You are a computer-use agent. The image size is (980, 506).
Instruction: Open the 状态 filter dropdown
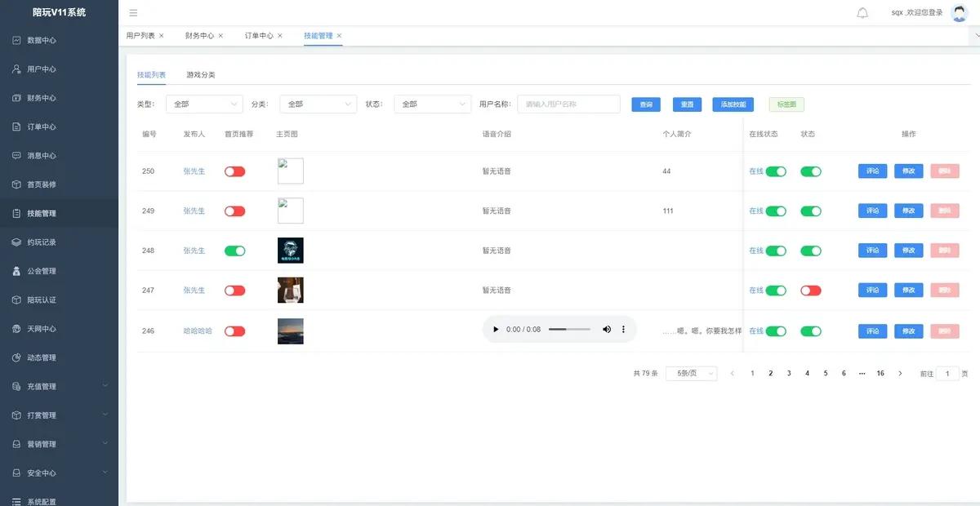[433, 104]
